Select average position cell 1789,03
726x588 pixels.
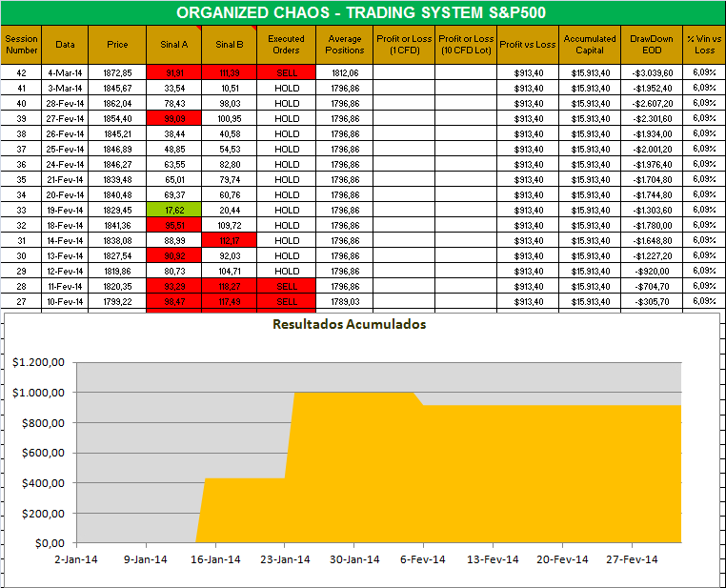point(345,302)
